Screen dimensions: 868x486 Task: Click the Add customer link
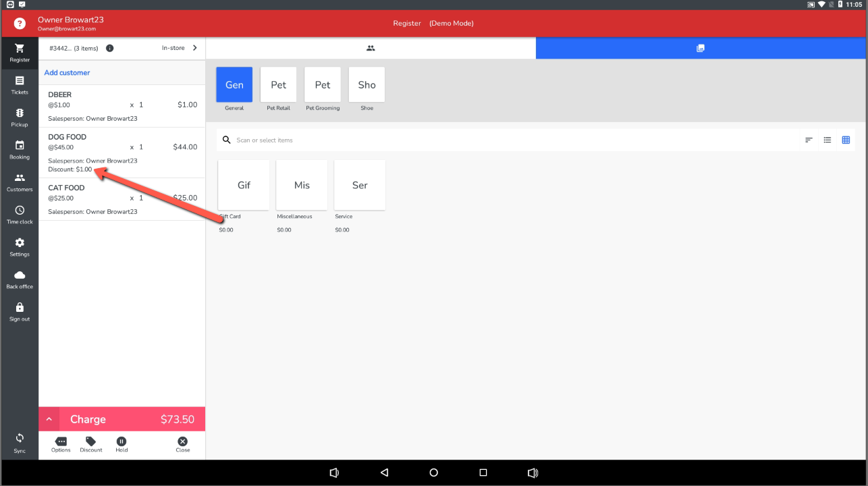(x=67, y=73)
